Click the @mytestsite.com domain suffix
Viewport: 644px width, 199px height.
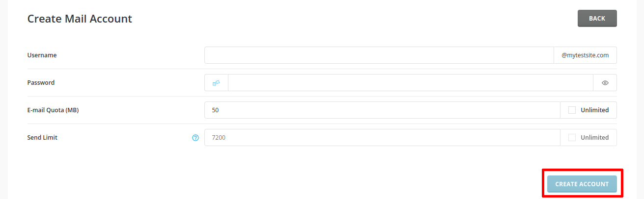(x=585, y=55)
